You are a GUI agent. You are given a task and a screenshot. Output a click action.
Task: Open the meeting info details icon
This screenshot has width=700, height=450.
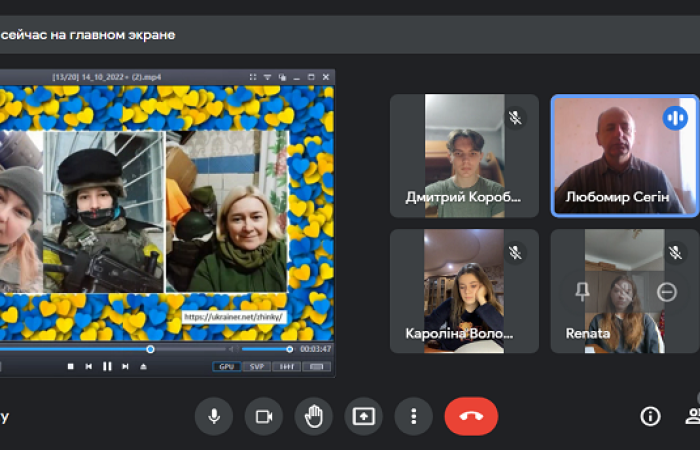(650, 416)
